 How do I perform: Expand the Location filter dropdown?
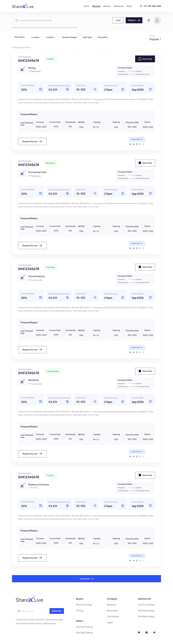click(x=36, y=37)
